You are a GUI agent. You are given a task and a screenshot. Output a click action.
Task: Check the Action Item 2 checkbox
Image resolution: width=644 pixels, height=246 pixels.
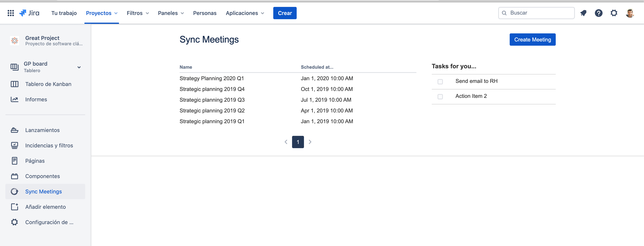point(440,97)
